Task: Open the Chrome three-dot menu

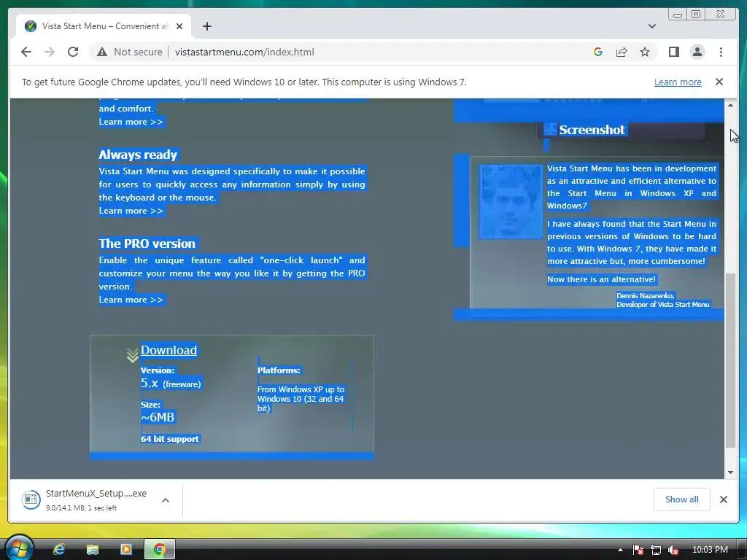Action: click(x=721, y=52)
